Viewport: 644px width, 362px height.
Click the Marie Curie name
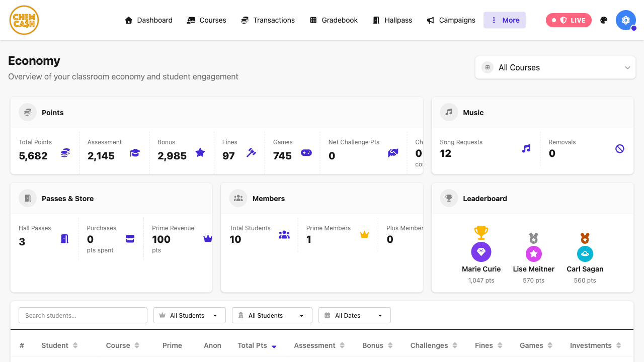[x=481, y=269]
